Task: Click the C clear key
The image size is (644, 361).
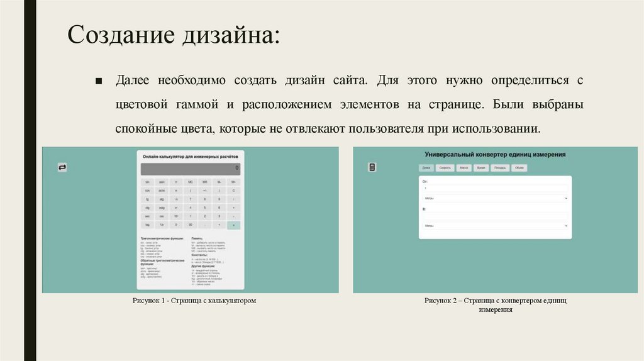Action: (234, 191)
